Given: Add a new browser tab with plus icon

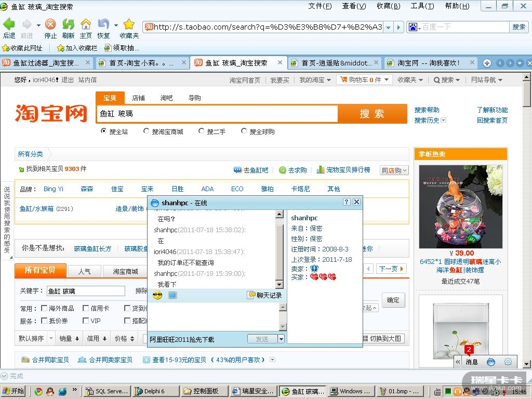Looking at the screenshot, I should click(487, 63).
